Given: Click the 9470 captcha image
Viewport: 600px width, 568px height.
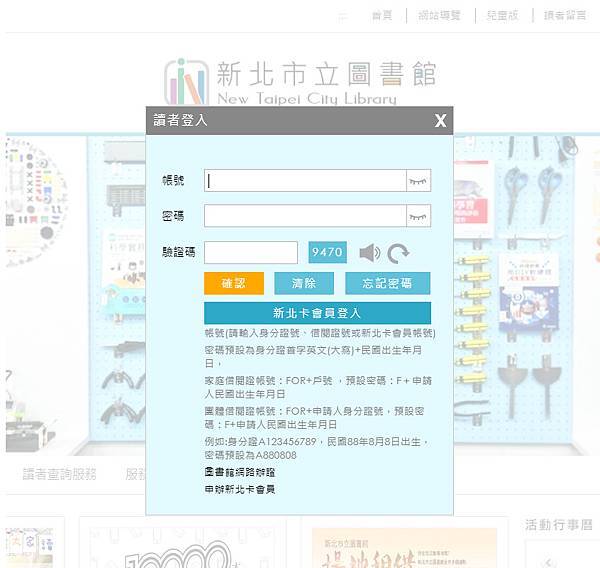Looking at the screenshot, I should (x=327, y=252).
